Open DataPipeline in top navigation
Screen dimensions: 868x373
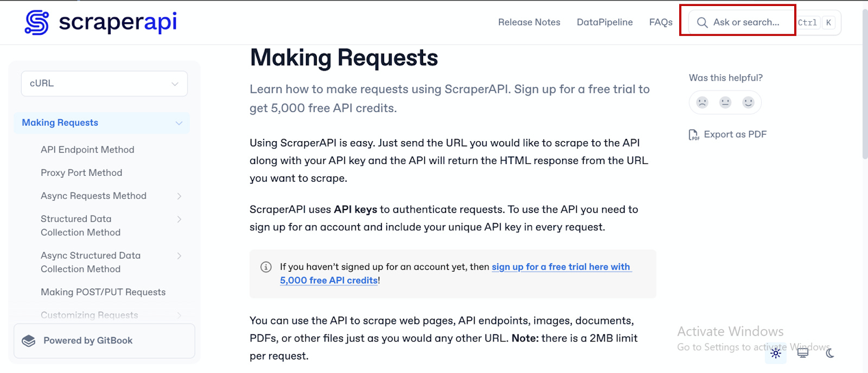click(604, 22)
